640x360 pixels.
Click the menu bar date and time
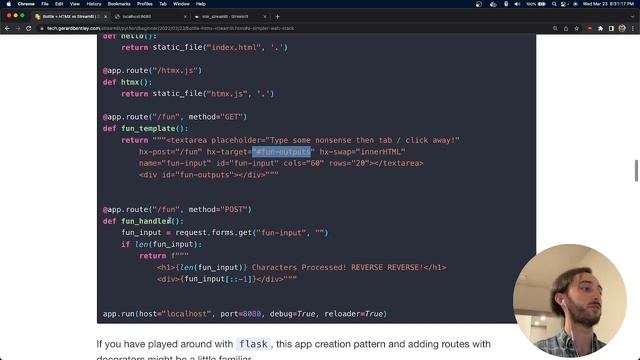click(x=608, y=4)
